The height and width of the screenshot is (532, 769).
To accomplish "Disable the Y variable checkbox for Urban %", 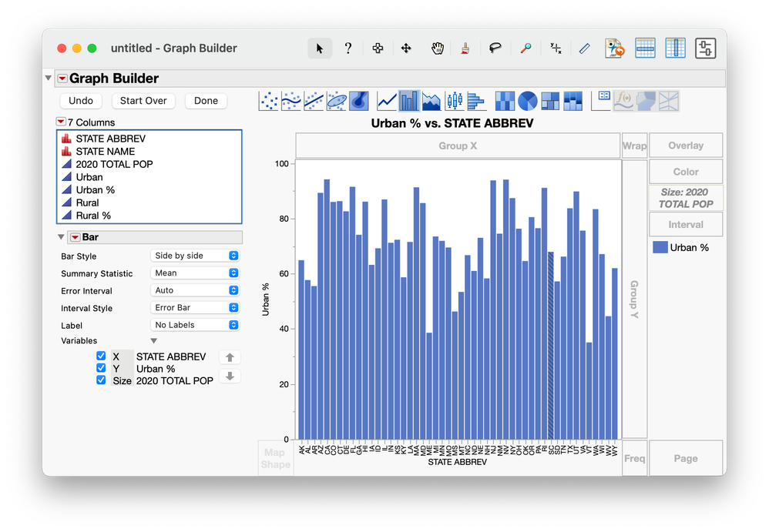I will 101,369.
